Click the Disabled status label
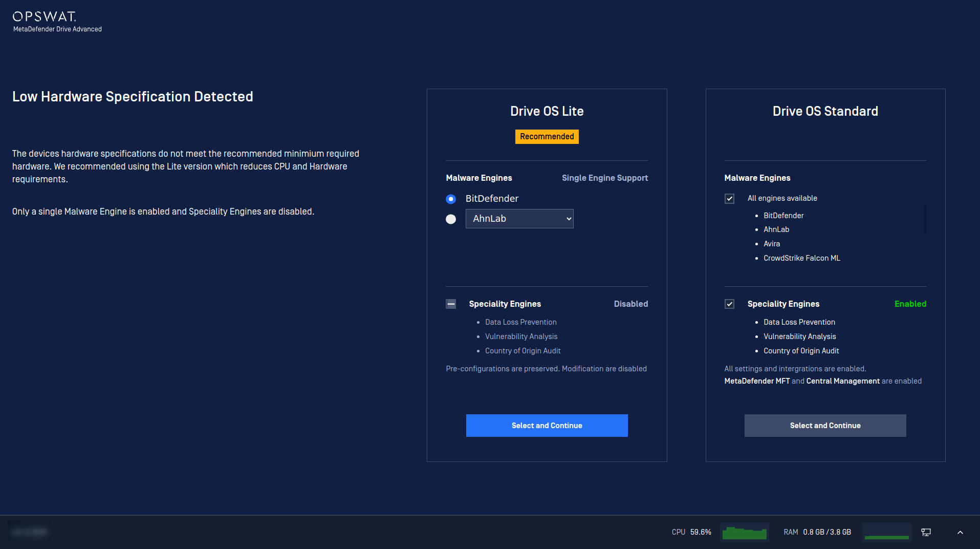980x549 pixels. (x=631, y=304)
